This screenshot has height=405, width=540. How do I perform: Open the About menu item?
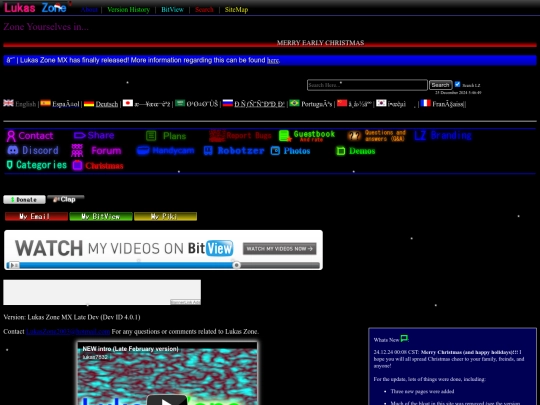point(89,10)
